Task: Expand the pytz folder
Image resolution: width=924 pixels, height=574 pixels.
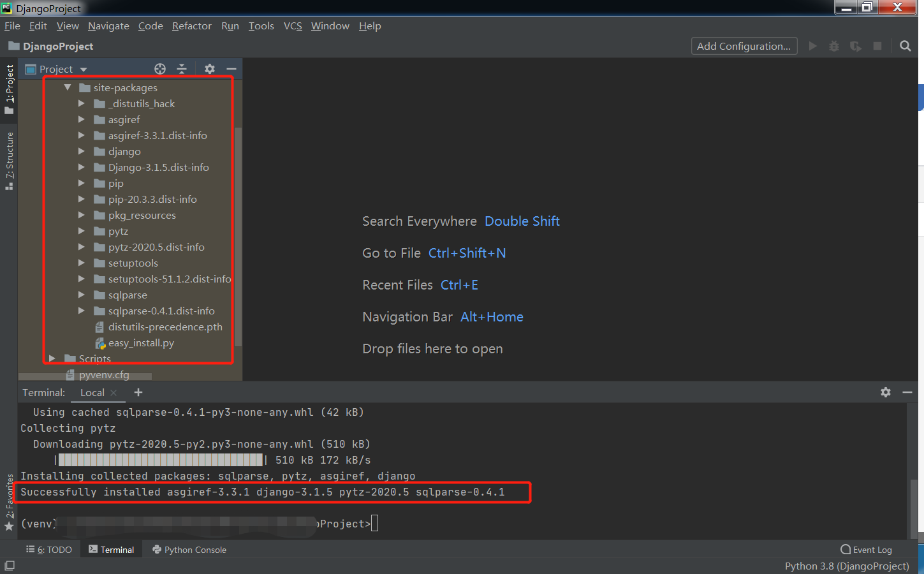Action: tap(81, 231)
